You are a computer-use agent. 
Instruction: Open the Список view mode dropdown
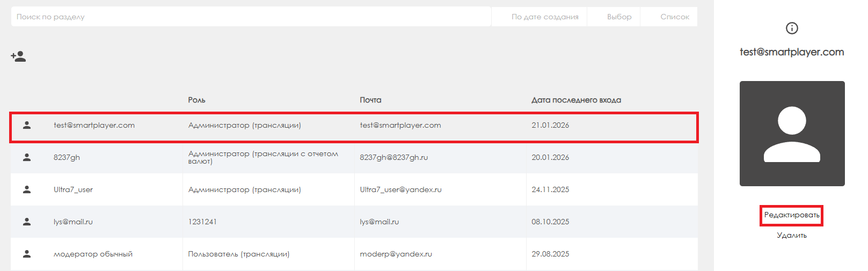click(x=674, y=17)
